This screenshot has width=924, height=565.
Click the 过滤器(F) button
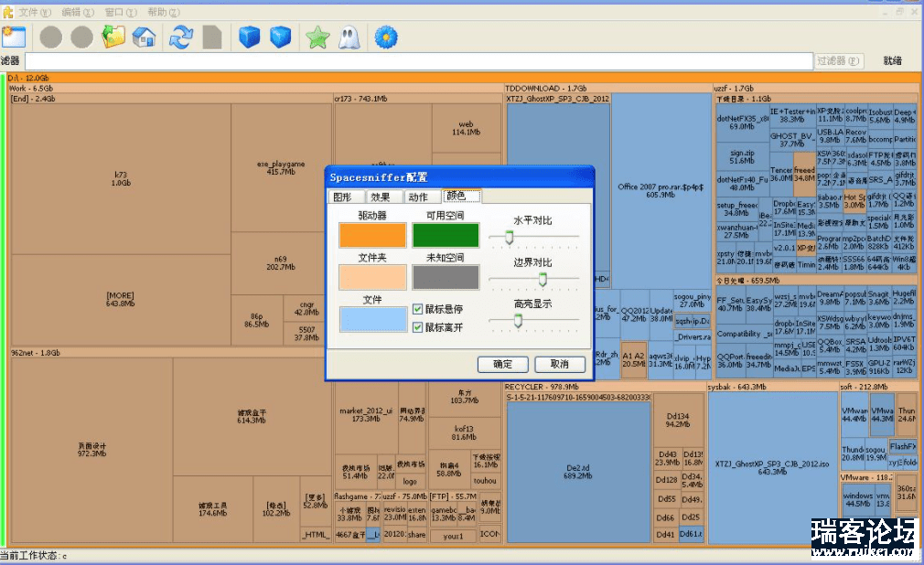pos(838,60)
